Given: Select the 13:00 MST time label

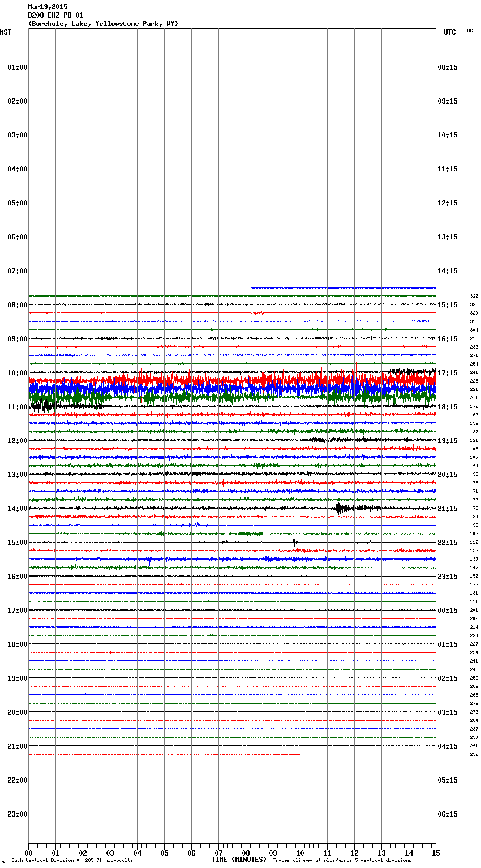Looking at the screenshot, I should (18, 475).
